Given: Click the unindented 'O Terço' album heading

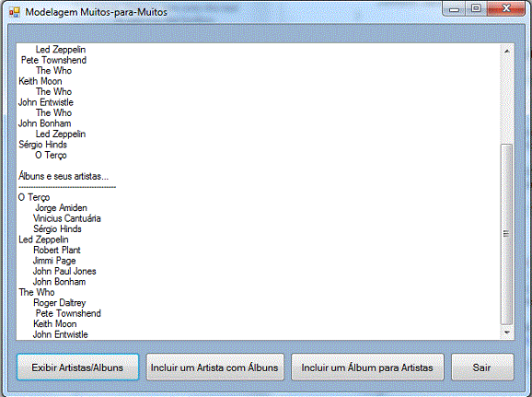Looking at the screenshot, I should pos(34,197).
